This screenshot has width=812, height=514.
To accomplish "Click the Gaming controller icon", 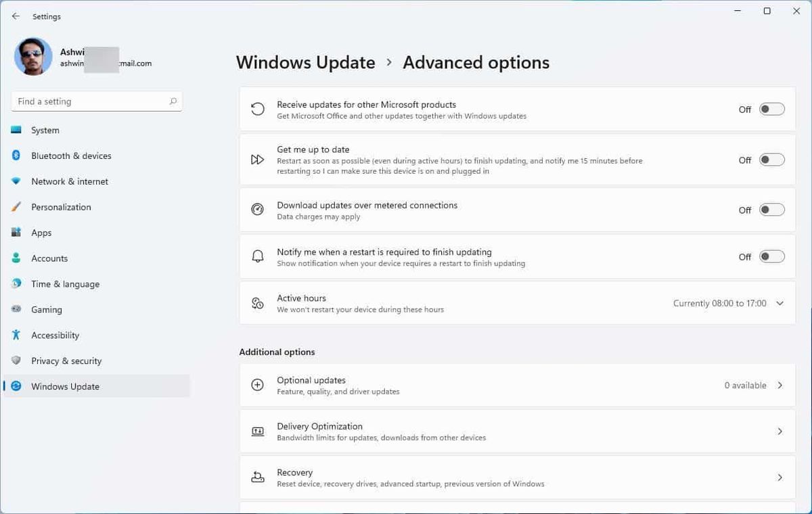I will [16, 310].
